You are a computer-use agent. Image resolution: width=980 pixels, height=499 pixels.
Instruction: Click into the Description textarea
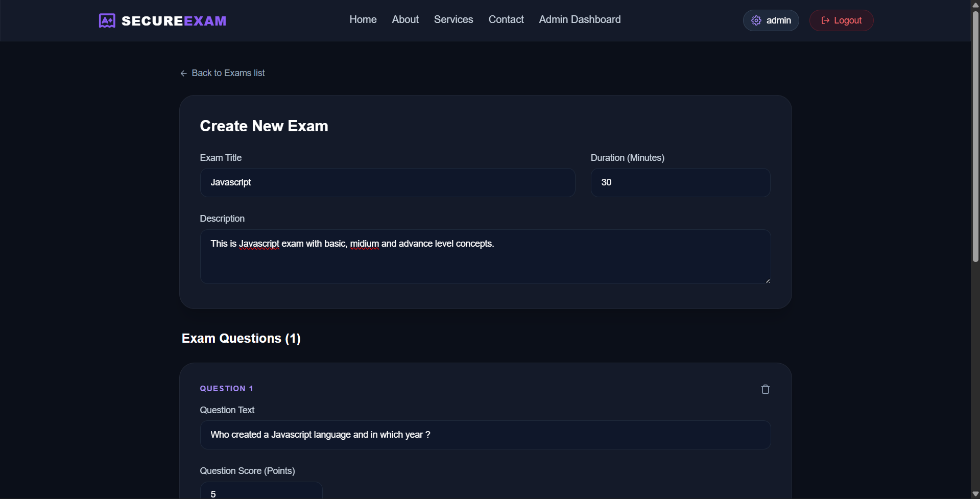point(485,256)
